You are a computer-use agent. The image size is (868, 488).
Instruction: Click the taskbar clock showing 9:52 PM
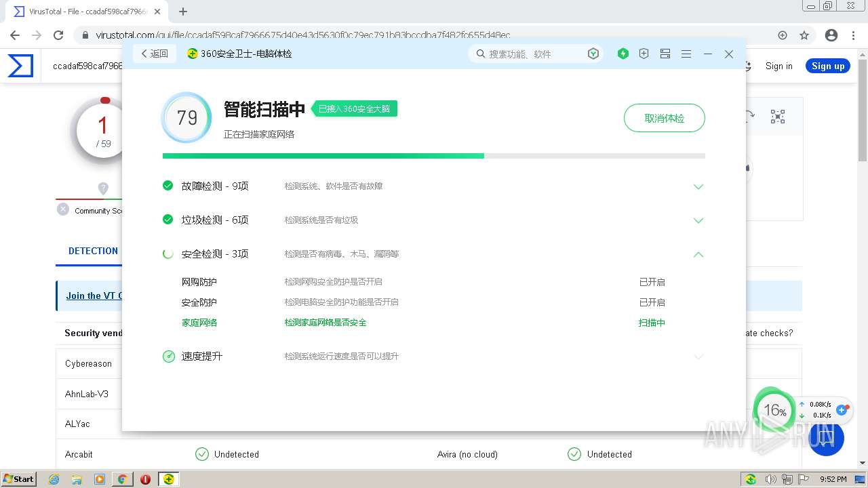833,479
